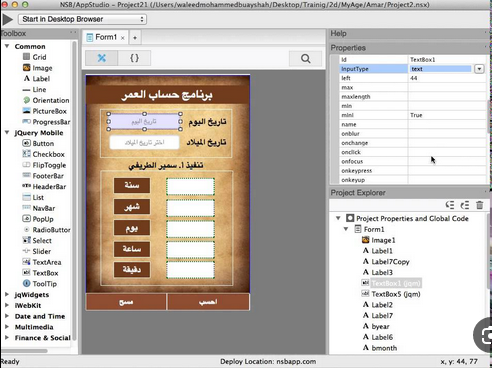492x368 pixels.
Task: Open the search magnifier in the editor
Action: pos(305,59)
